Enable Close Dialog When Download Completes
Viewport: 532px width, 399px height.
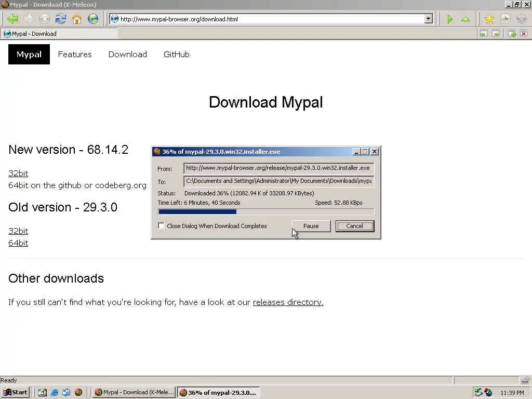(x=162, y=226)
